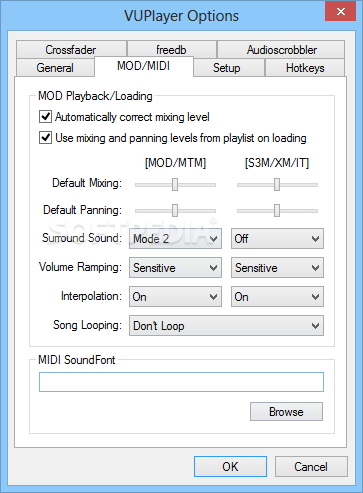Image resolution: width=363 pixels, height=493 pixels.
Task: Click the Default Mixing label
Action: (x=87, y=183)
